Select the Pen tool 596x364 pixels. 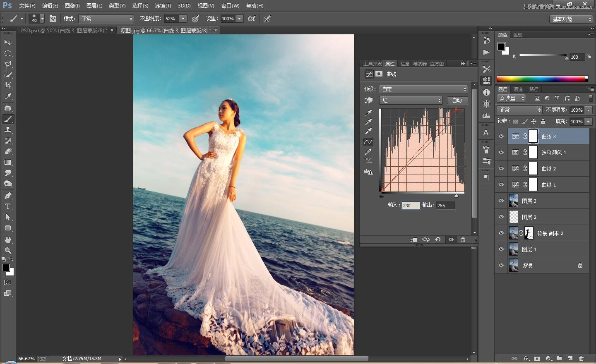pos(8,196)
